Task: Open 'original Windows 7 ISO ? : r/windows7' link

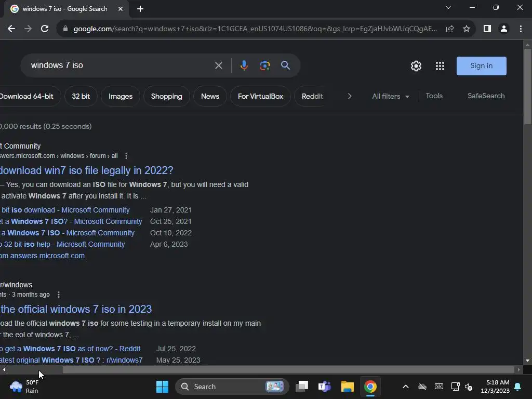Action: pyautogui.click(x=71, y=361)
